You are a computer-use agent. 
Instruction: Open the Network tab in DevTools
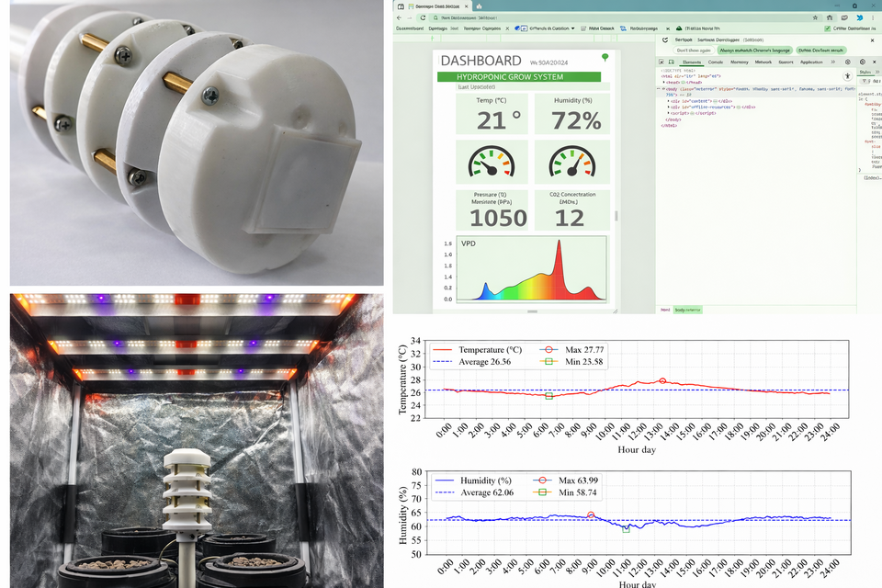pos(763,62)
